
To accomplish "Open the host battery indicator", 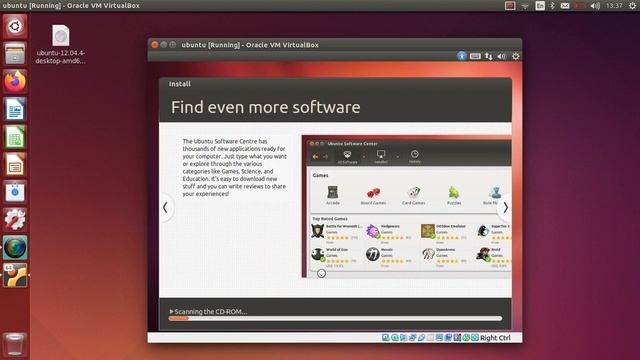I will click(x=579, y=6).
